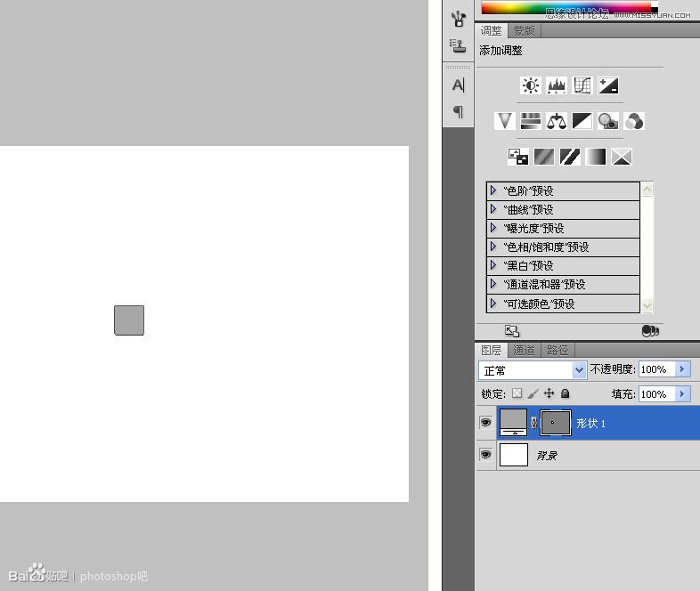This screenshot has height=591, width=700.
Task: Switch to the 通道 tab
Action: [x=524, y=350]
